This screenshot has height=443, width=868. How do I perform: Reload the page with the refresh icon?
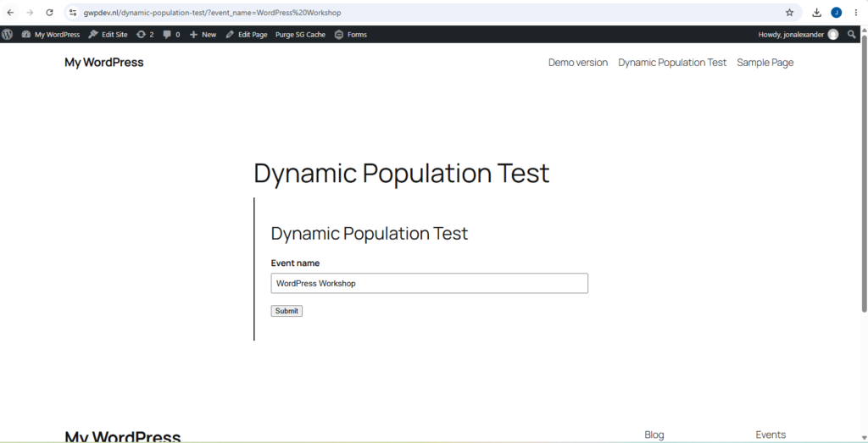(49, 12)
